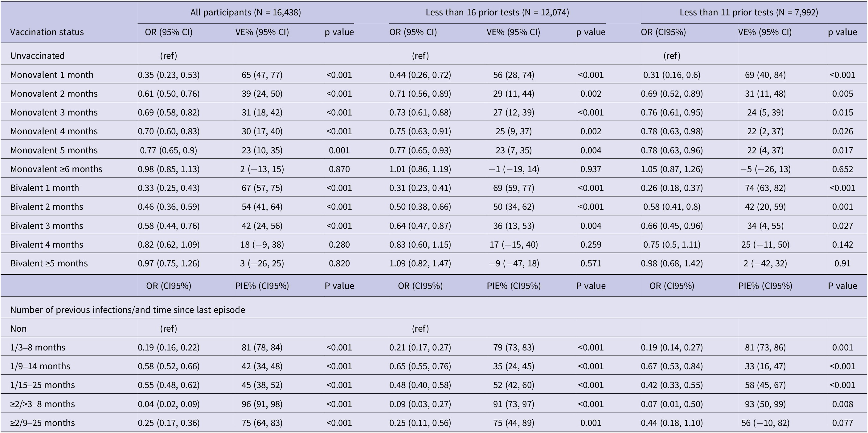This screenshot has width=868, height=433.
Task: Select the p value cell '0.077'
Action: (x=842, y=423)
